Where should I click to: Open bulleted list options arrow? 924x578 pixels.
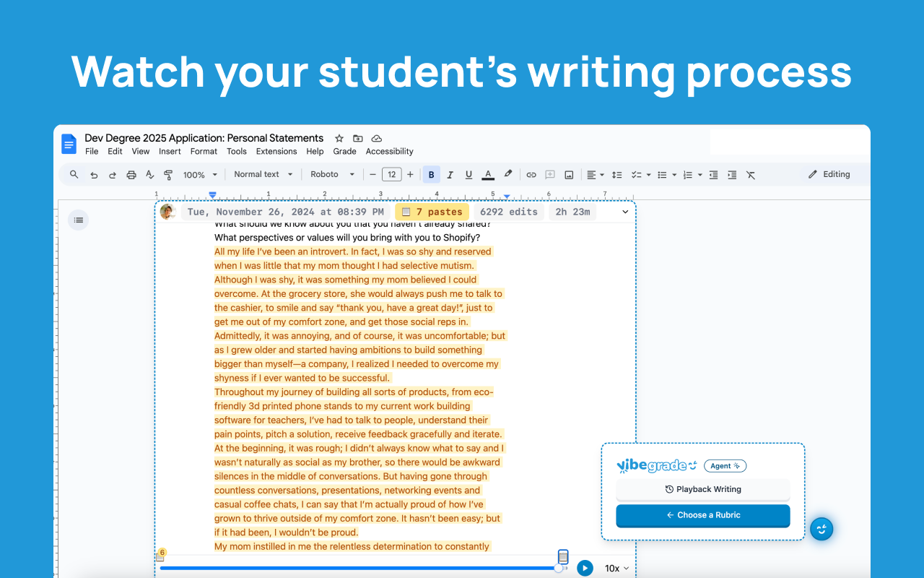(674, 175)
